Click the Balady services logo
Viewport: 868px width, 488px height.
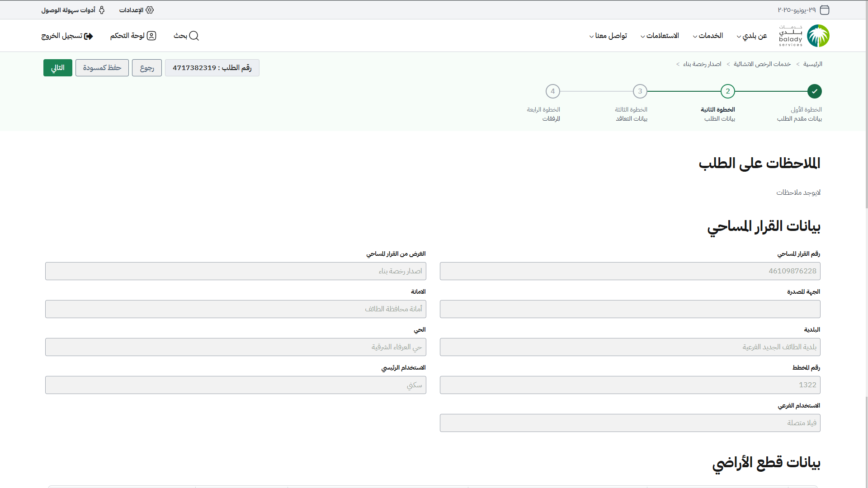pyautogui.click(x=804, y=36)
